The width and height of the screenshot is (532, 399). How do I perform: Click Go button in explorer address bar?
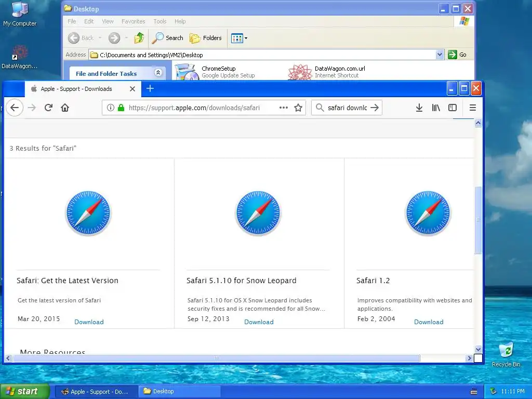point(457,55)
